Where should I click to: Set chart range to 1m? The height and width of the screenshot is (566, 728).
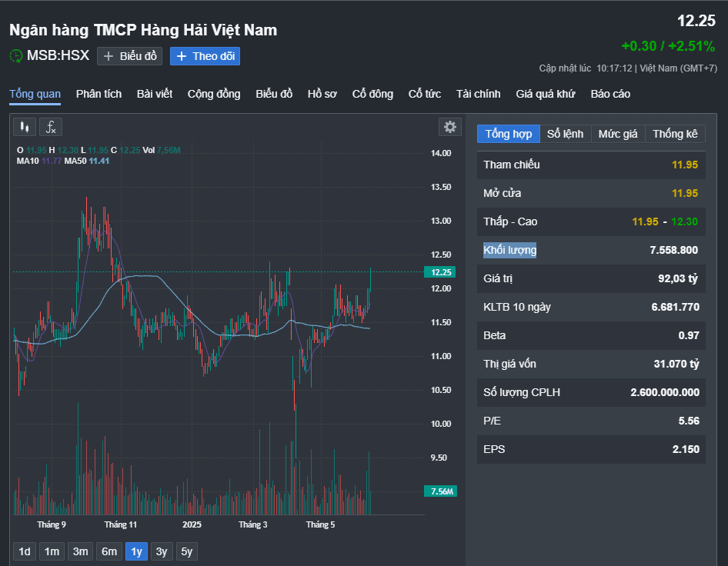[x=52, y=551]
